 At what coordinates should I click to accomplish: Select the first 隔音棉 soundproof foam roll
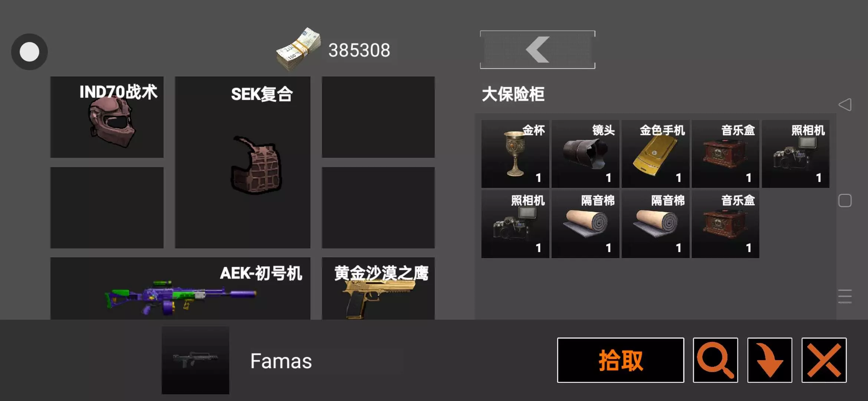(585, 224)
